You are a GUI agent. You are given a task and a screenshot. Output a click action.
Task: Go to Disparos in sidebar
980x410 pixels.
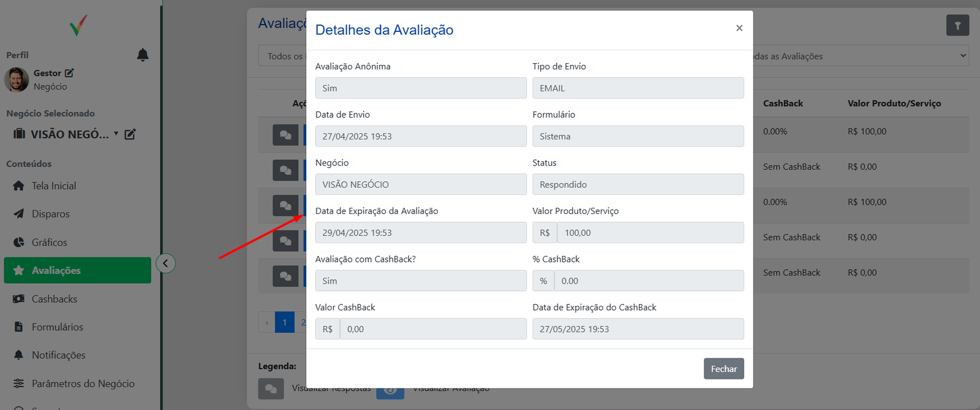click(50, 214)
